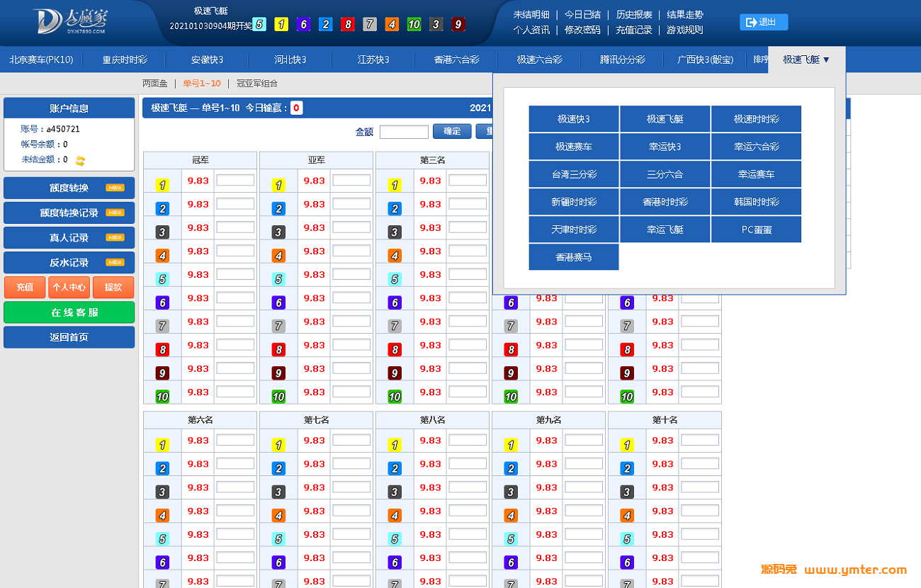Image resolution: width=921 pixels, height=588 pixels.
Task: Select ball 10 in the 第三名 column
Action: pos(395,396)
